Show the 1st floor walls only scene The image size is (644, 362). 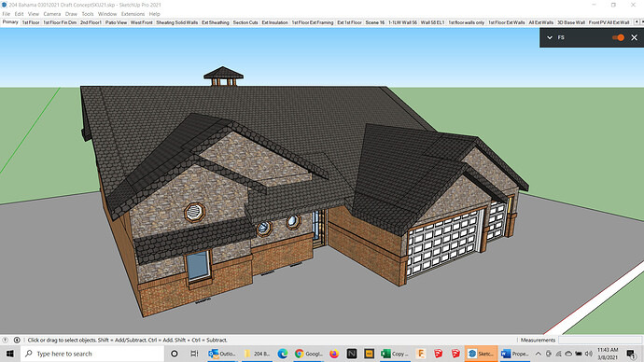pos(466,22)
